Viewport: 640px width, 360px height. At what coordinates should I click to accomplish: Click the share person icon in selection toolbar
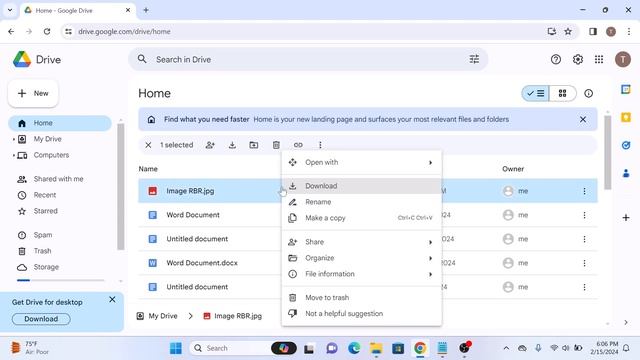point(210,145)
